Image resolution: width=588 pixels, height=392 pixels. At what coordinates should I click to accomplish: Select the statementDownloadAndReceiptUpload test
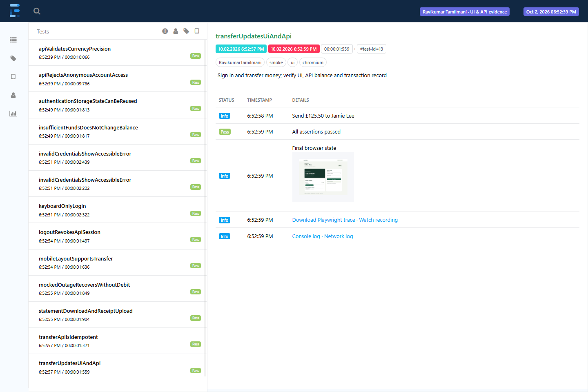118,315
